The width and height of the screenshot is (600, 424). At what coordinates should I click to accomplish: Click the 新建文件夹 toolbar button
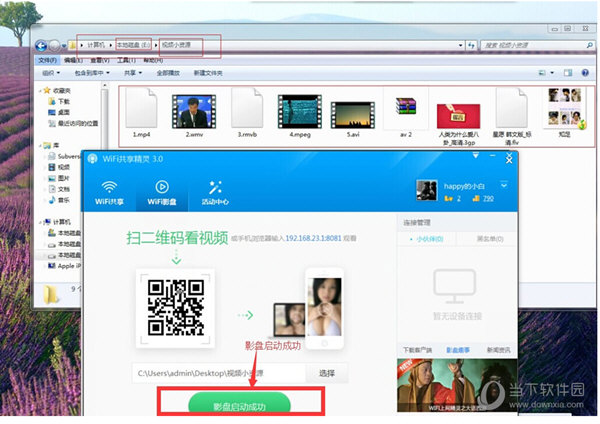208,73
